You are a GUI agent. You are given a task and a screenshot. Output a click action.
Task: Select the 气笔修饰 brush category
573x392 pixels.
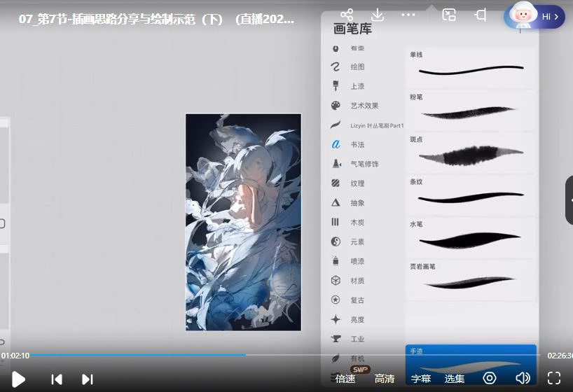(364, 164)
